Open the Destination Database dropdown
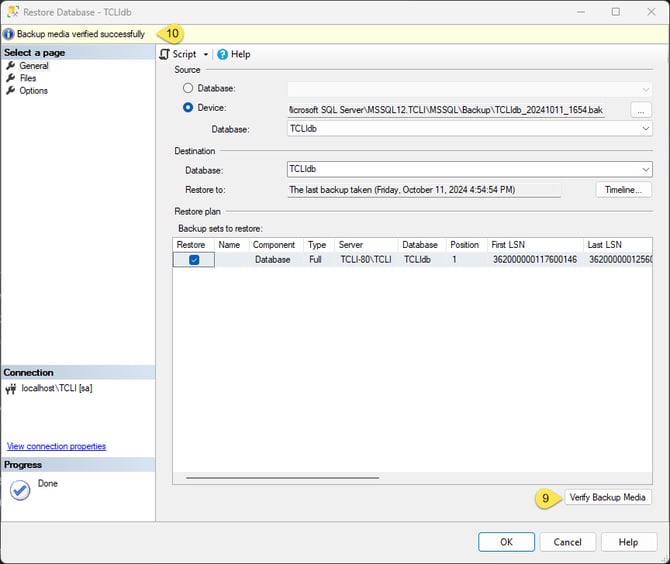This screenshot has width=670, height=564. [x=645, y=170]
